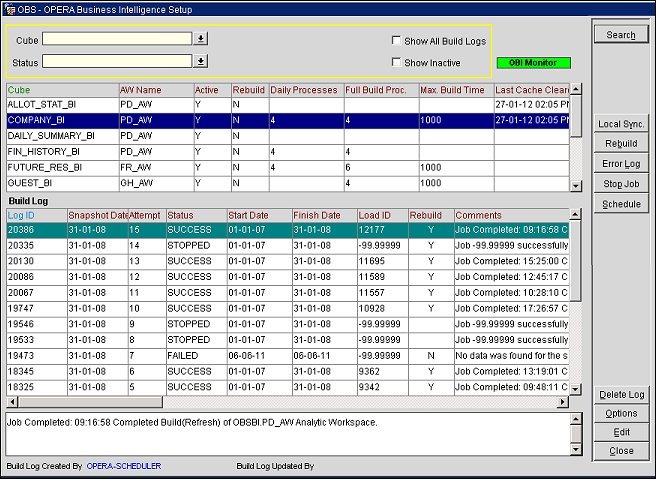Click into the Cube input field
This screenshot has width=656, height=479.
pos(116,39)
